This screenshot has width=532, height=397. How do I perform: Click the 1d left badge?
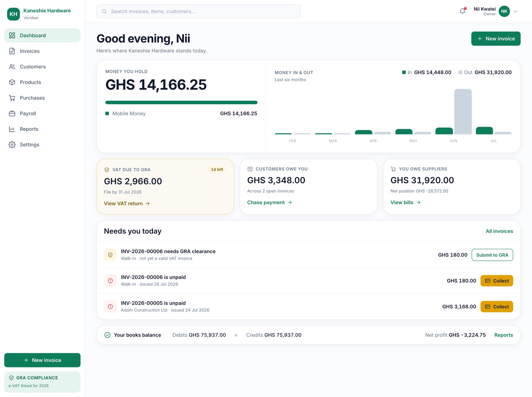(x=217, y=169)
